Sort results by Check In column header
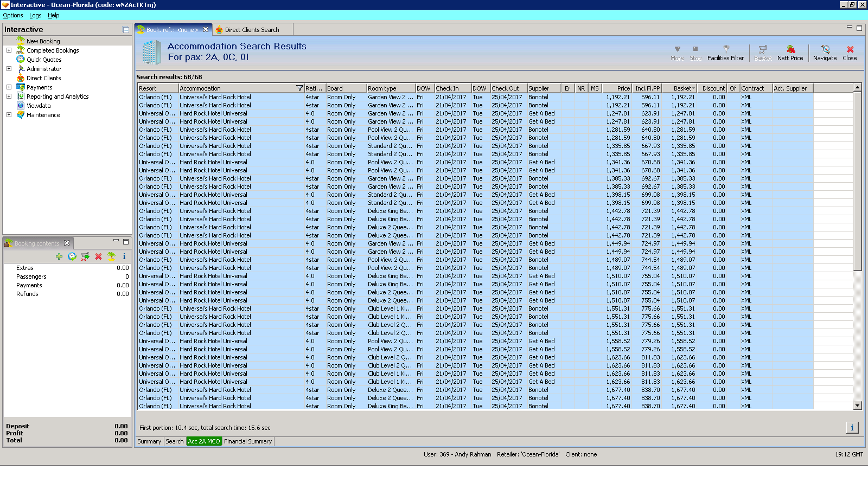The width and height of the screenshot is (868, 502). pos(452,88)
